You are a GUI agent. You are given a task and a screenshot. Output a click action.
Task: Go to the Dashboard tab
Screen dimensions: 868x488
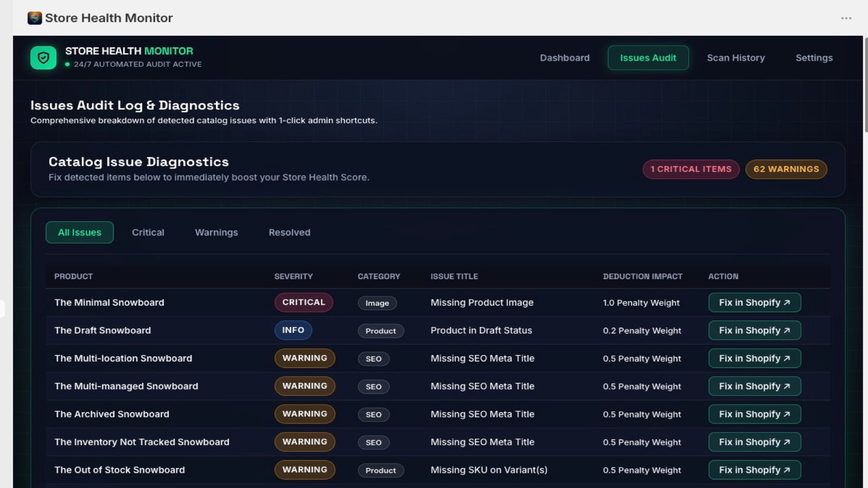point(564,57)
